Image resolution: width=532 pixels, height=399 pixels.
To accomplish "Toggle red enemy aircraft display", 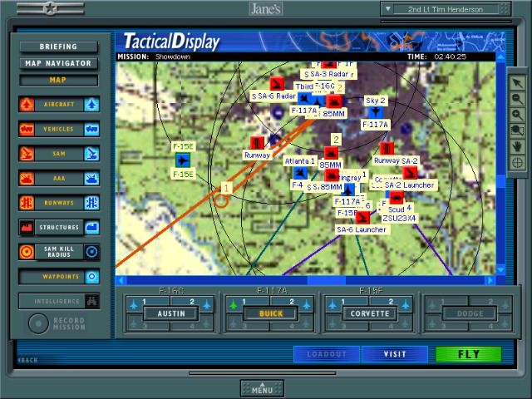I will click(x=27, y=105).
